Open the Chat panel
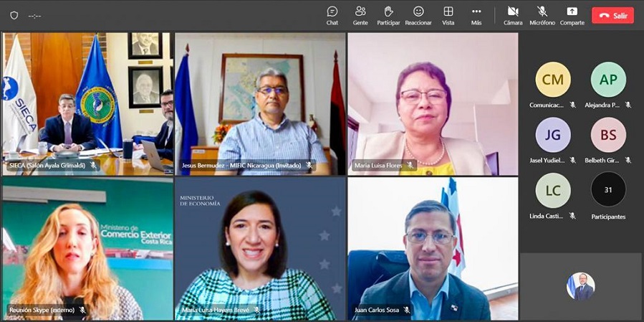The width and height of the screenshot is (644, 322). click(332, 15)
